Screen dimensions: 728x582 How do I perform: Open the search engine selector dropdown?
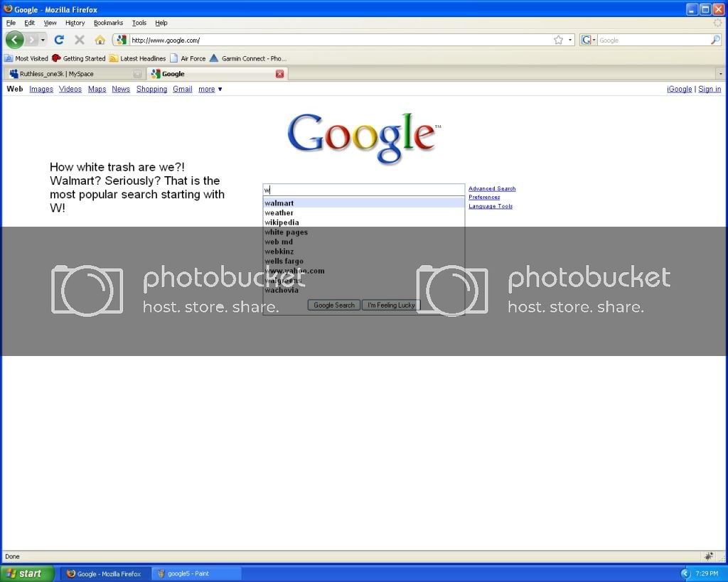point(588,40)
